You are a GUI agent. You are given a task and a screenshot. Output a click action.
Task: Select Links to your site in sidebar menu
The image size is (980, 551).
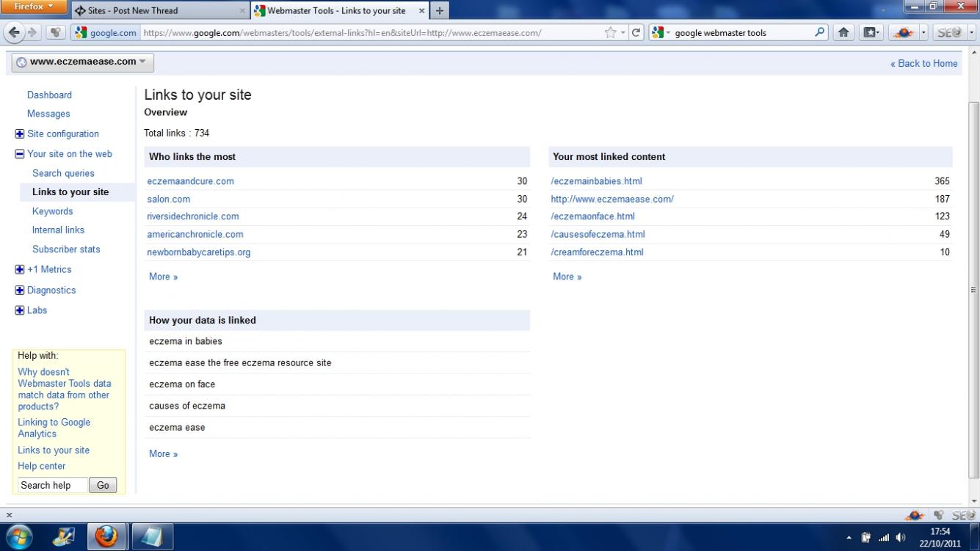(x=70, y=192)
